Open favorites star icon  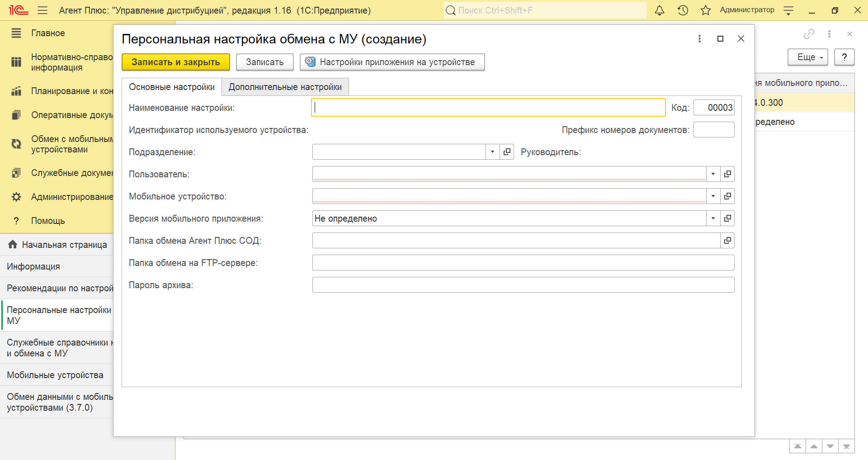pyautogui.click(x=706, y=10)
